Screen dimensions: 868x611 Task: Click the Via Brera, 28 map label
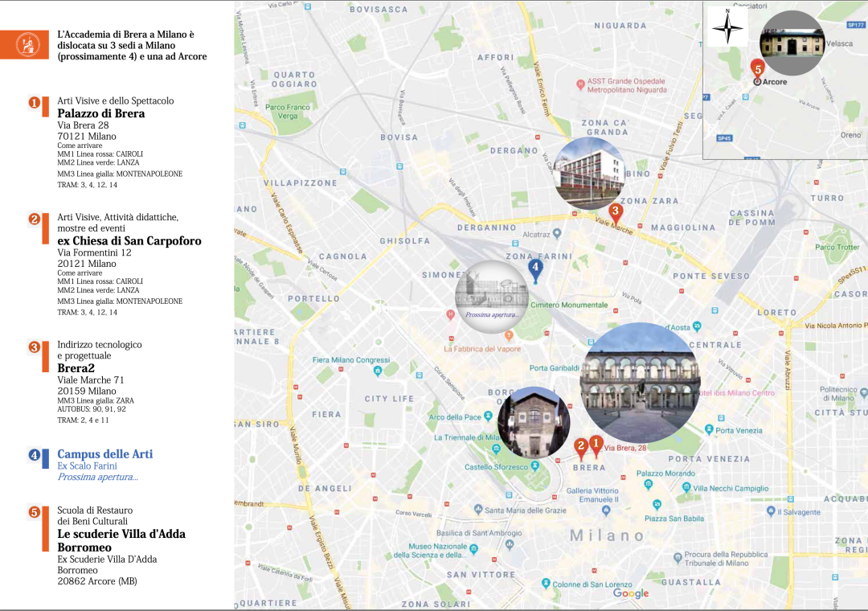(625, 448)
